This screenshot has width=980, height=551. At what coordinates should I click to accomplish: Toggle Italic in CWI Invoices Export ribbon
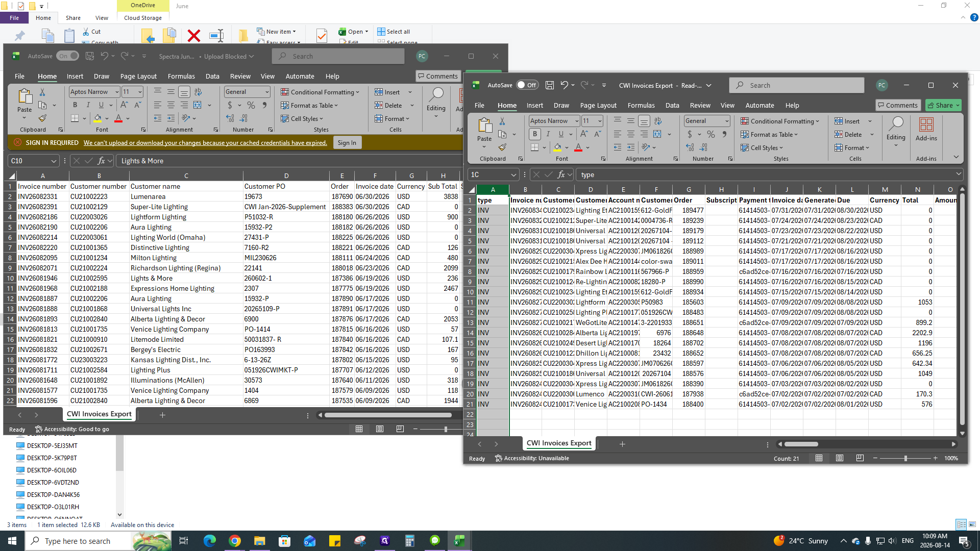click(548, 134)
